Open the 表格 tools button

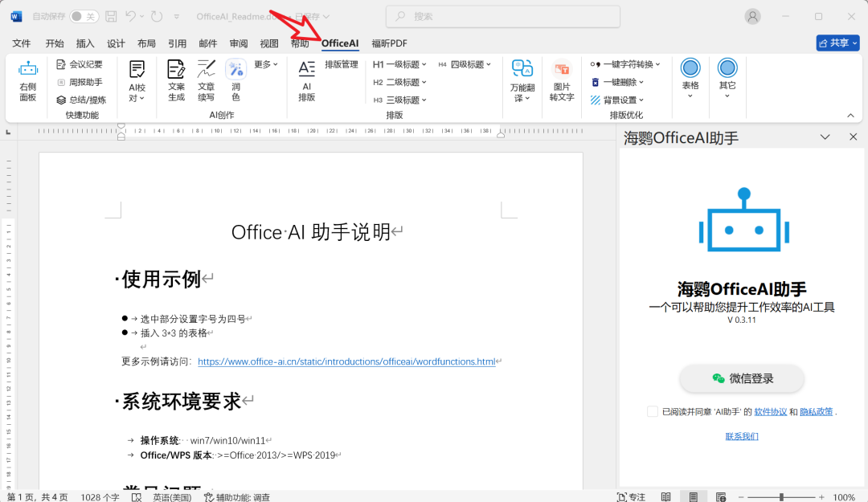pyautogui.click(x=690, y=80)
